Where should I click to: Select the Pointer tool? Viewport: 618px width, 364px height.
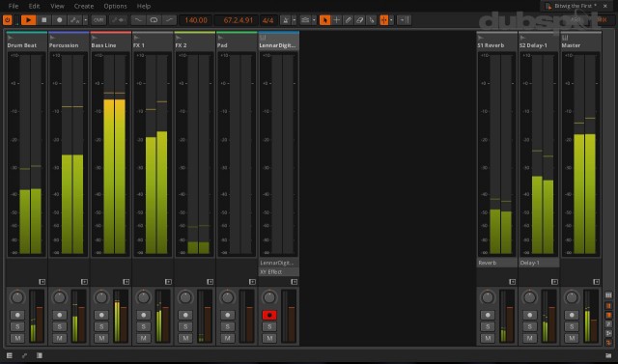point(324,20)
